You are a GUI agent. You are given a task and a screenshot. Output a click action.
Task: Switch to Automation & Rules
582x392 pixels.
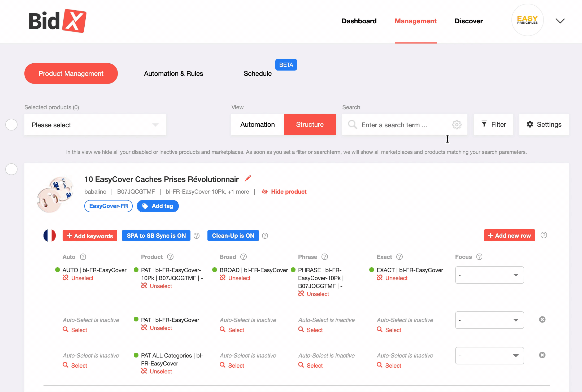(173, 73)
